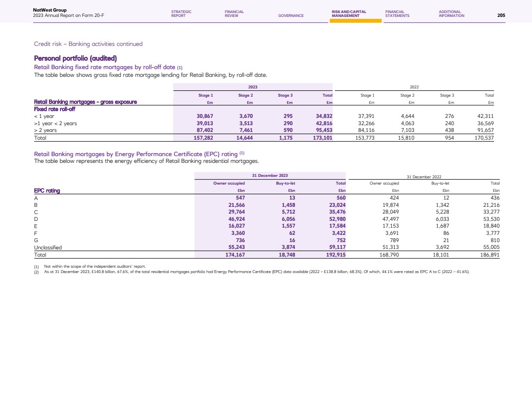Click the Risk and Capital Management tab
The image size is (532, 418).
pyautogui.click(x=349, y=14)
